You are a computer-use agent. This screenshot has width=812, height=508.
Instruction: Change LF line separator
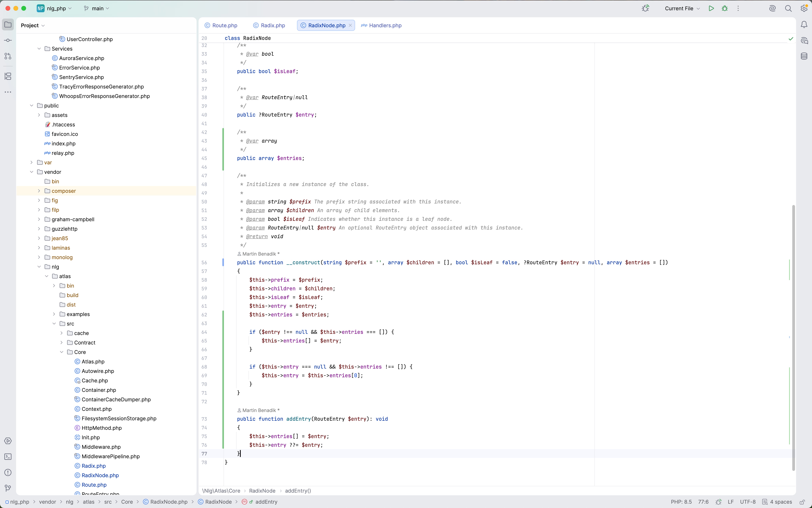click(x=730, y=502)
